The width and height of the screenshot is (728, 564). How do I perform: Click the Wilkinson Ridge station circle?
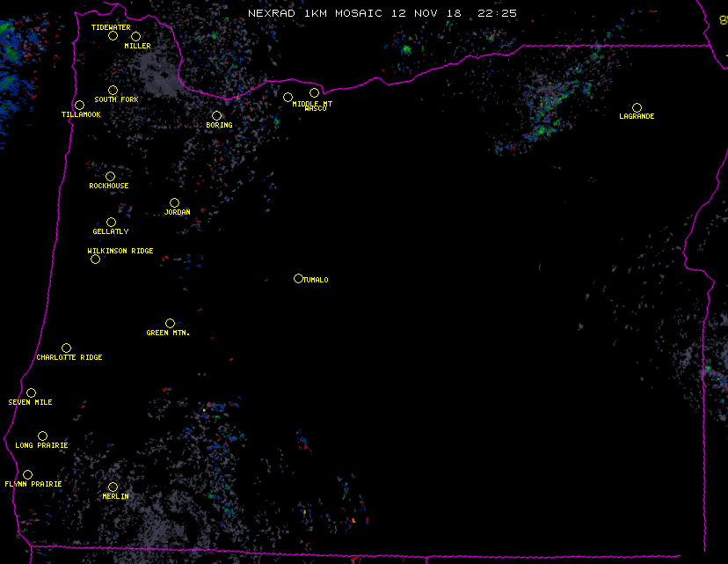point(95,260)
